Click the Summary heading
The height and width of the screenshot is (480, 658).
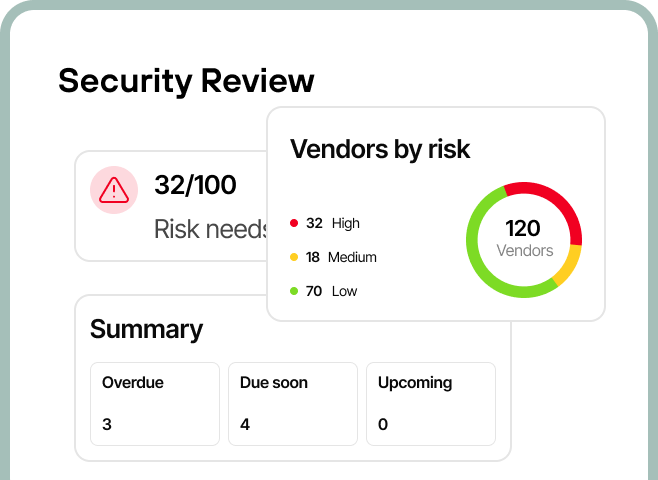[146, 329]
